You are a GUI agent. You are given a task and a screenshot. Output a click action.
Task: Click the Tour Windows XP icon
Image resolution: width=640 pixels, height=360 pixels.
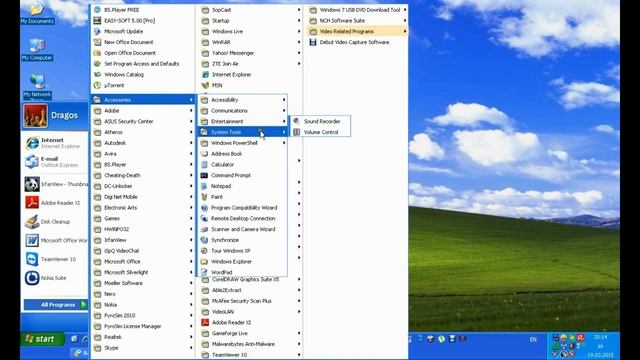pyautogui.click(x=204, y=251)
